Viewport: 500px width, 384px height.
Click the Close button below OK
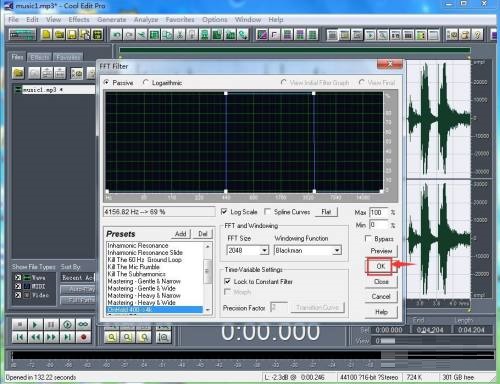coord(381,282)
